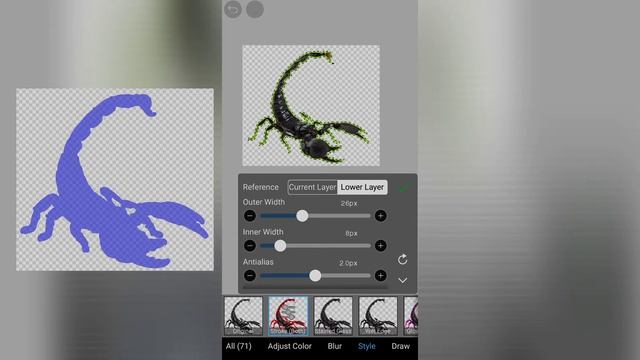The height and width of the screenshot is (360, 640).
Task: Increase Outer Width with plus button
Action: [380, 216]
